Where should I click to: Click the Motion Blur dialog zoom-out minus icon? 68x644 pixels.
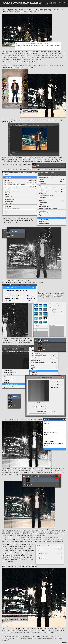coord(34,402)
